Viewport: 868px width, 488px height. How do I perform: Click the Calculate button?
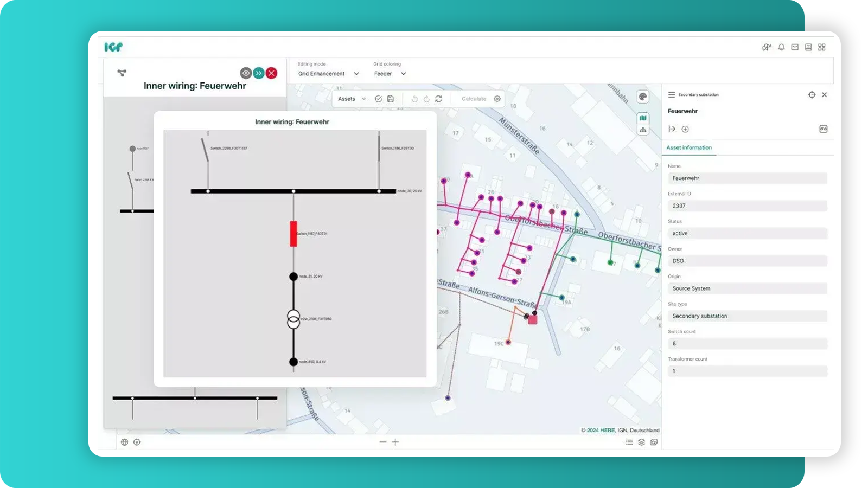474,99
